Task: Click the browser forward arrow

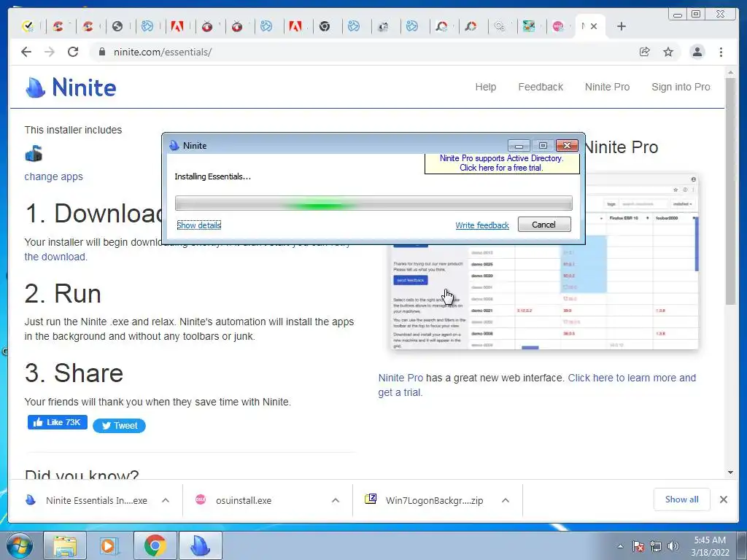Action: (x=50, y=52)
